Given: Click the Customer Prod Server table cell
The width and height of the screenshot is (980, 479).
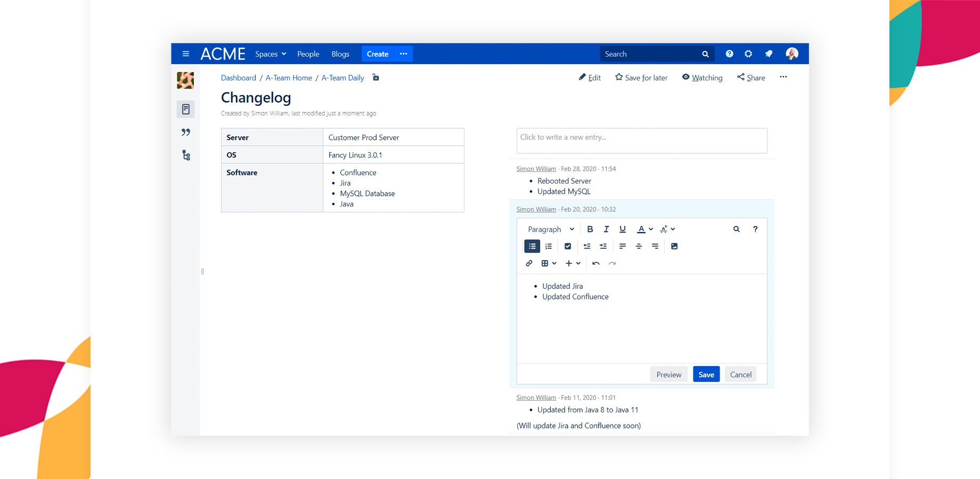Looking at the screenshot, I should (x=394, y=137).
